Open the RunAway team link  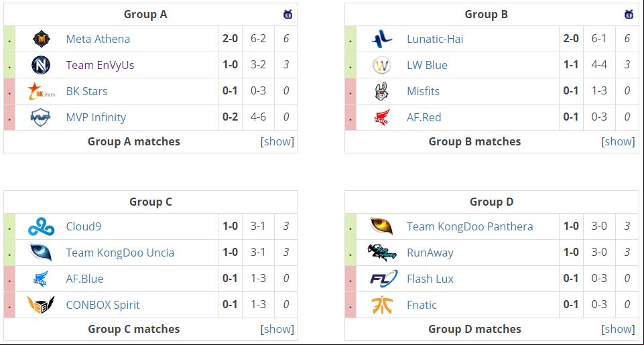click(430, 253)
